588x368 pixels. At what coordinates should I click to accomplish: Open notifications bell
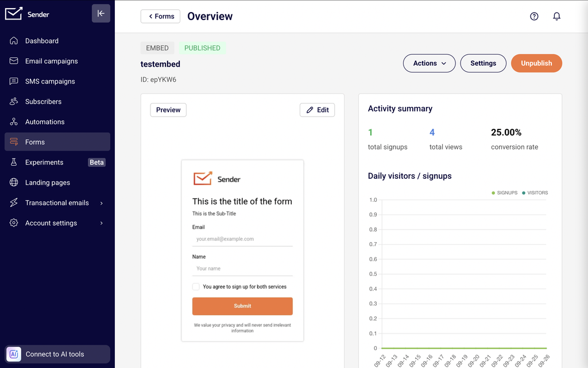point(557,16)
